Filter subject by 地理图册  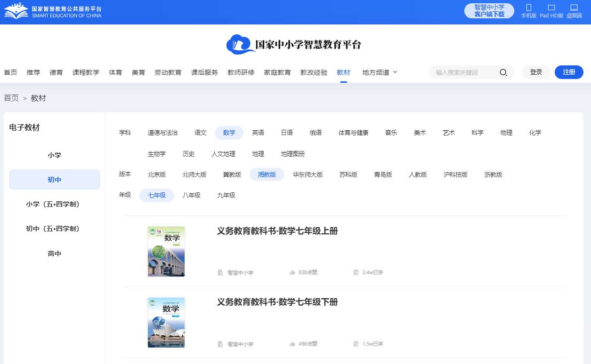coord(293,154)
